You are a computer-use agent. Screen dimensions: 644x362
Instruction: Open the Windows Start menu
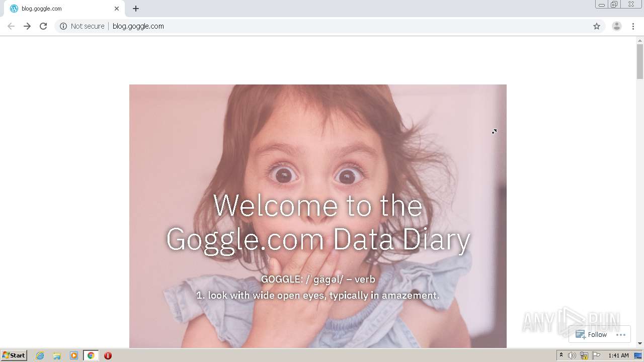[x=14, y=355]
